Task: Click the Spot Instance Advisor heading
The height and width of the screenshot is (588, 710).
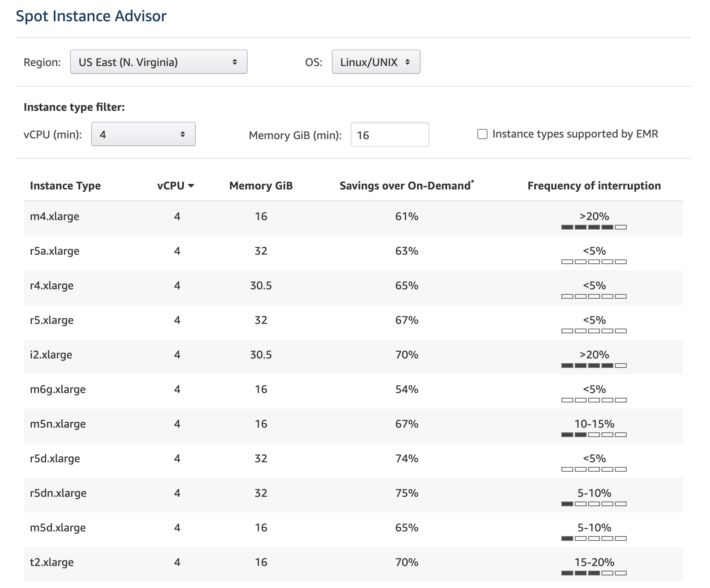Action: 91,16
